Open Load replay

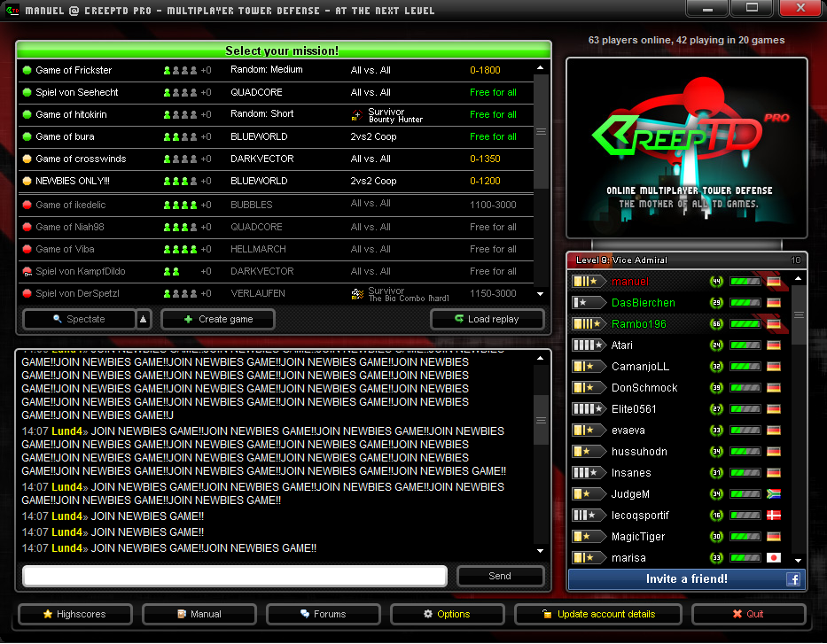488,320
